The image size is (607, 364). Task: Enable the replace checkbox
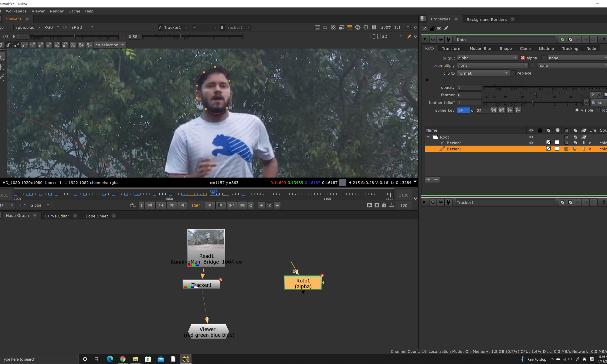(514, 73)
